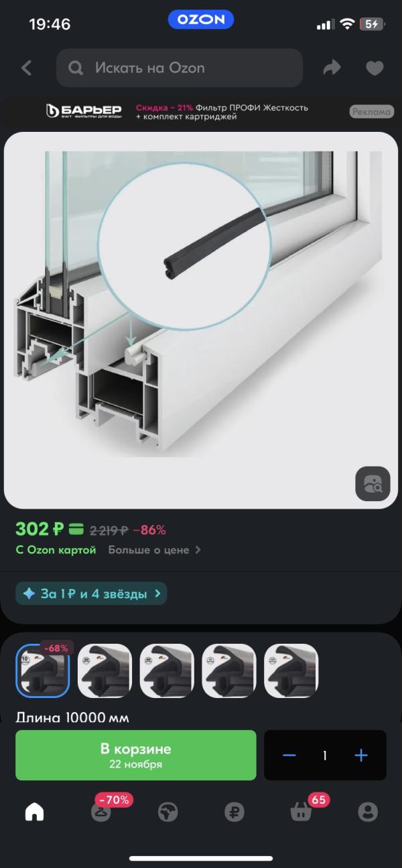Open the Fashion tab with the -70% badge
This screenshot has width=402, height=868.
pyautogui.click(x=102, y=812)
